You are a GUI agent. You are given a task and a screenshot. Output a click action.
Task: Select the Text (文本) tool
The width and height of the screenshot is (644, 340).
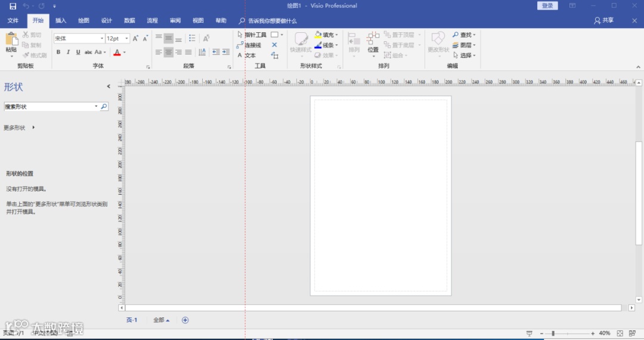click(246, 55)
